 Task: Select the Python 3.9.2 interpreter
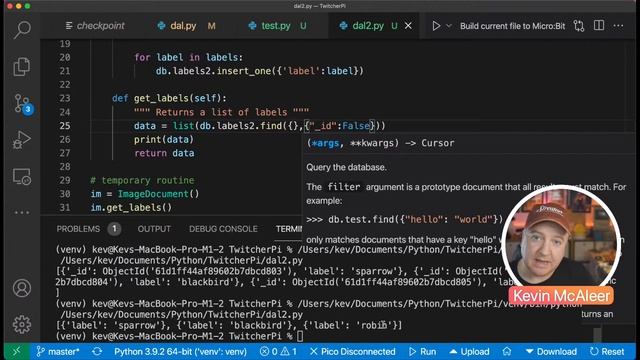(180, 351)
